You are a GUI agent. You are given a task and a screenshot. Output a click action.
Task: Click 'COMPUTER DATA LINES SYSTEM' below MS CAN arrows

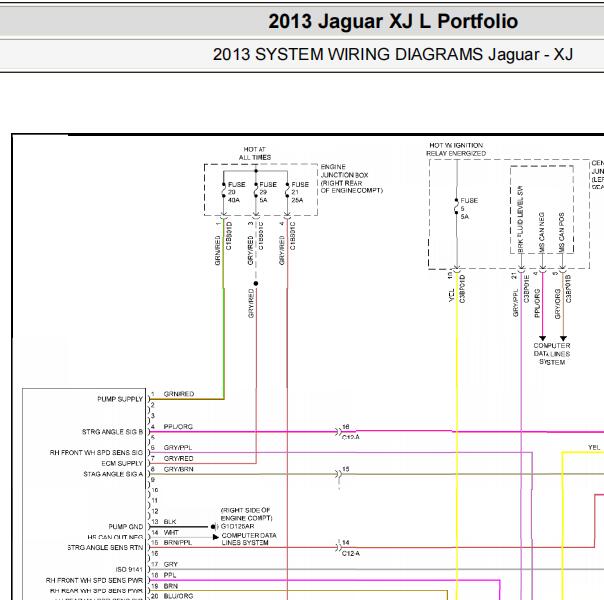click(552, 354)
